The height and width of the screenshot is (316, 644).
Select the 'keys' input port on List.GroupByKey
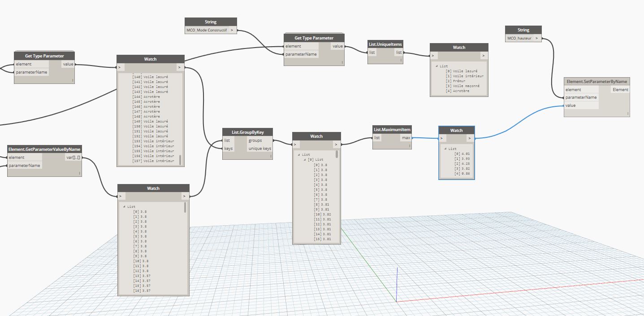tap(228, 149)
